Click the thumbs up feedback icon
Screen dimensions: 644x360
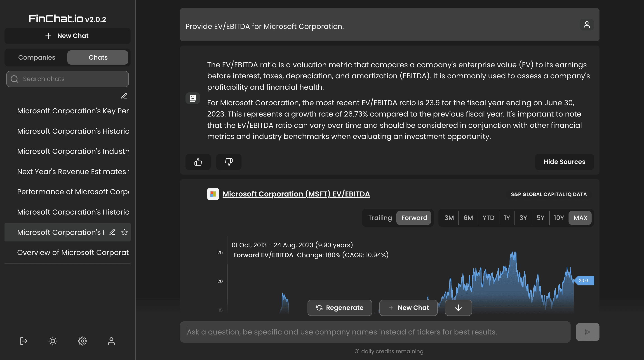click(198, 162)
